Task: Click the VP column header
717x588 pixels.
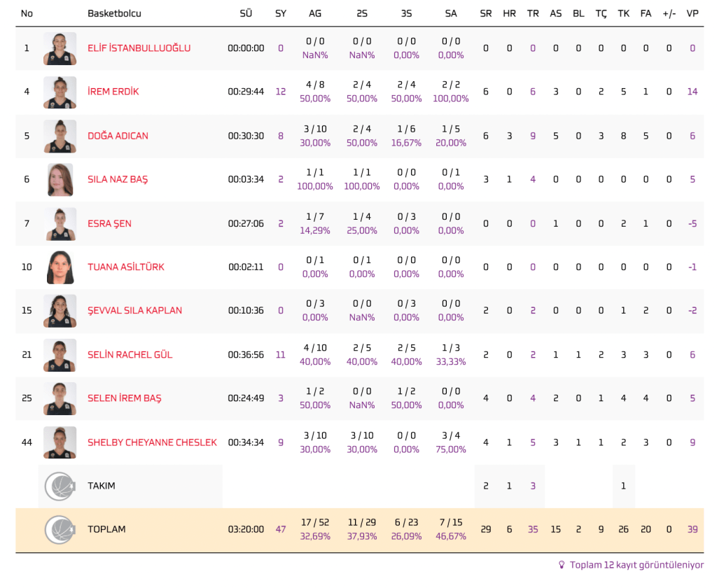Action: tap(692, 13)
